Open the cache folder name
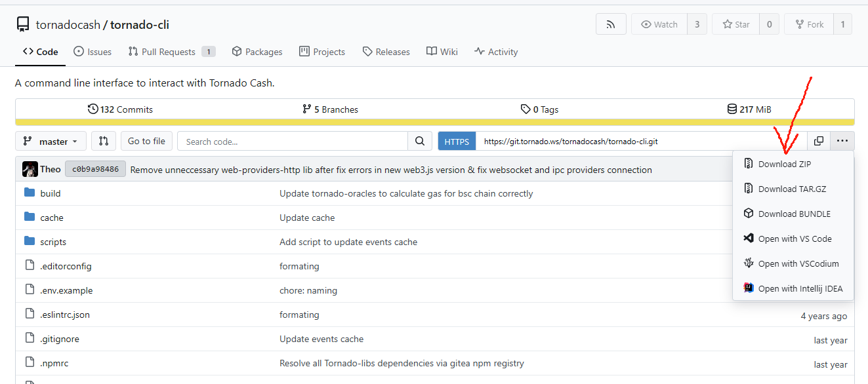The height and width of the screenshot is (384, 868). click(x=52, y=218)
